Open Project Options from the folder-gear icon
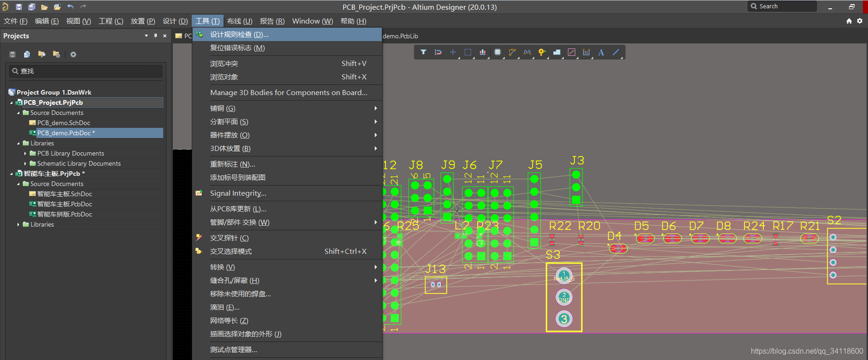Screen dimensions: 868x360 tap(56, 54)
